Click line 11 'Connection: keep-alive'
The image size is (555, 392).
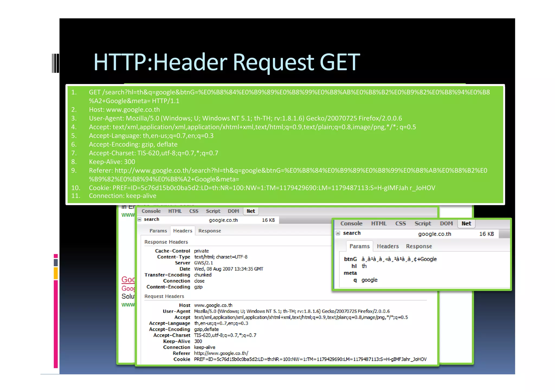pos(122,196)
